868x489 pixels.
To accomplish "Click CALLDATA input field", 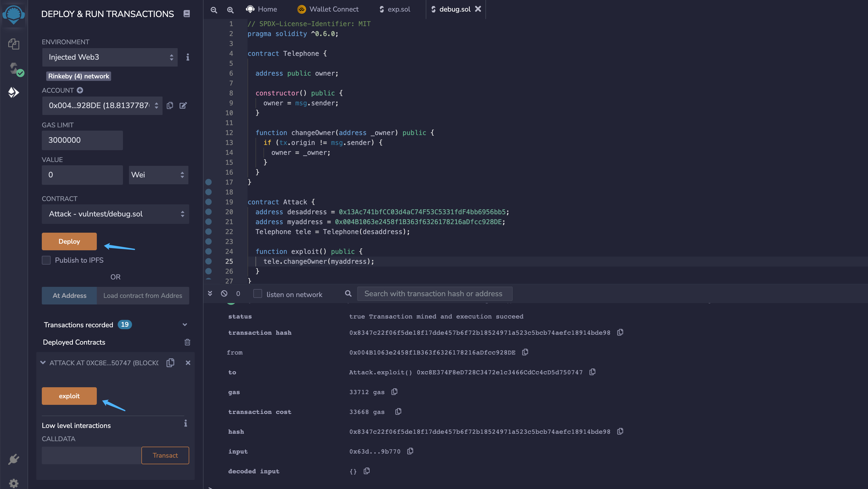I will point(92,455).
